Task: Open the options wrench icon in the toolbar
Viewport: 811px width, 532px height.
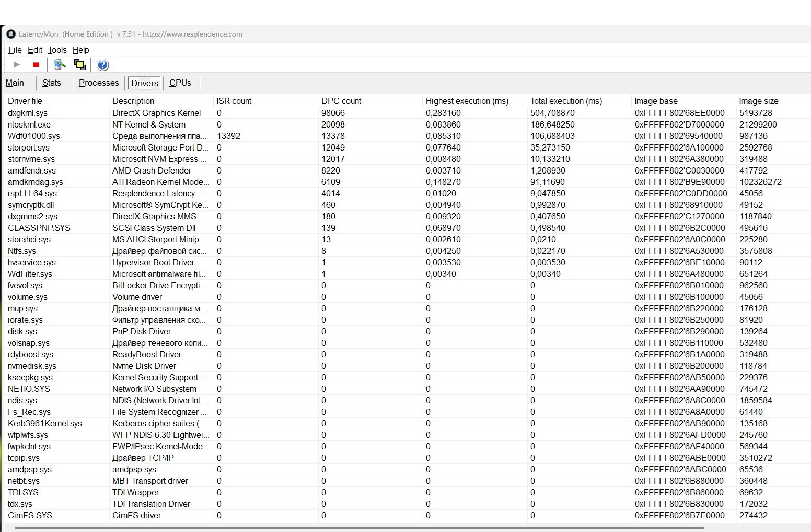Action: [x=60, y=64]
